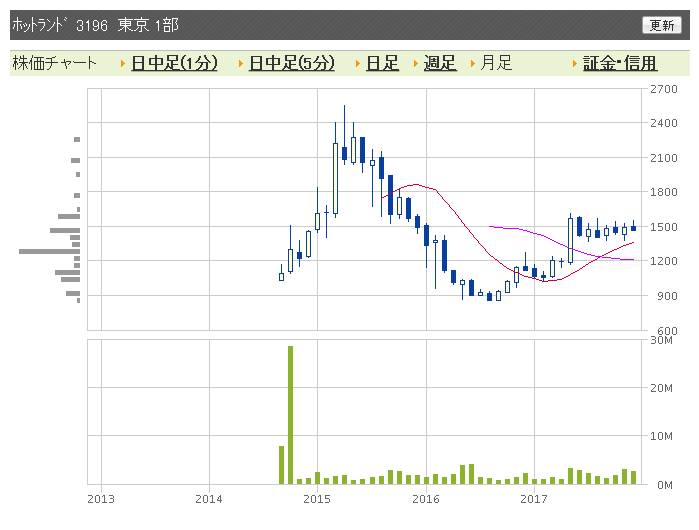Click the 2015 year label
The image size is (699, 530).
[317, 499]
